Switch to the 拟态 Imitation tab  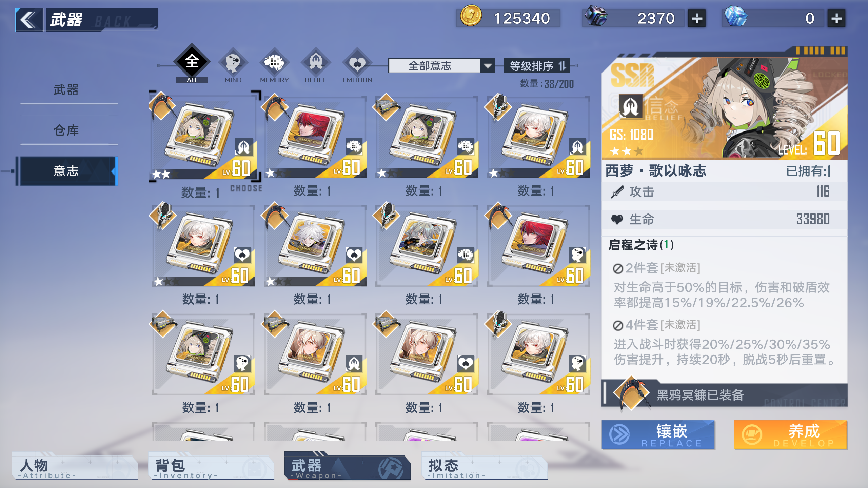(484, 468)
